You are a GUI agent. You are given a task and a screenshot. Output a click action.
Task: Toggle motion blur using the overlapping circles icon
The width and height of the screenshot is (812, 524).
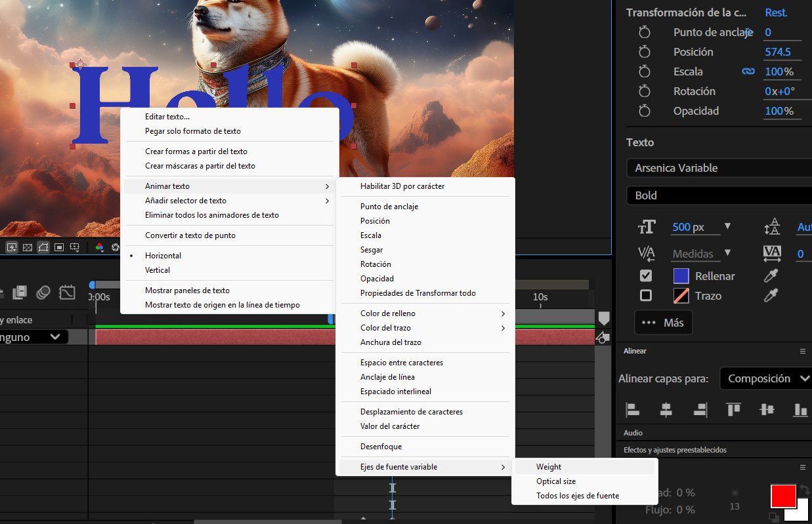click(x=43, y=292)
